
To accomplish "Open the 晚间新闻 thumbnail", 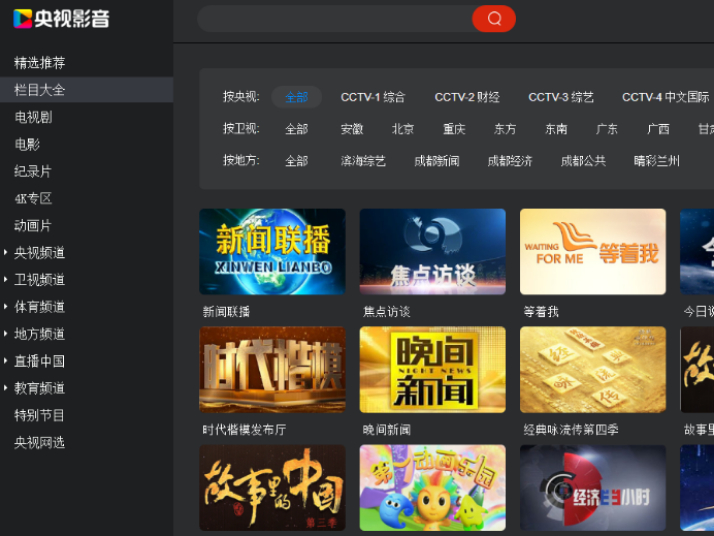I will pyautogui.click(x=433, y=369).
